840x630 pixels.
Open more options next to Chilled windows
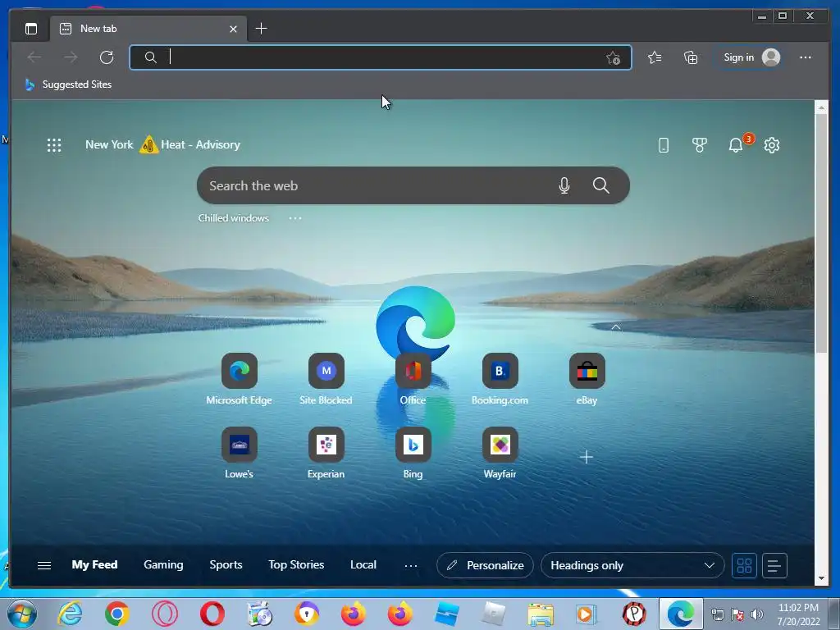pos(295,218)
